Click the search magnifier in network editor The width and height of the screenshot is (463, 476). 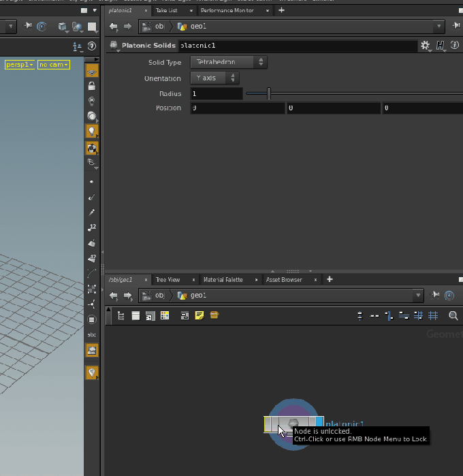pyautogui.click(x=453, y=315)
